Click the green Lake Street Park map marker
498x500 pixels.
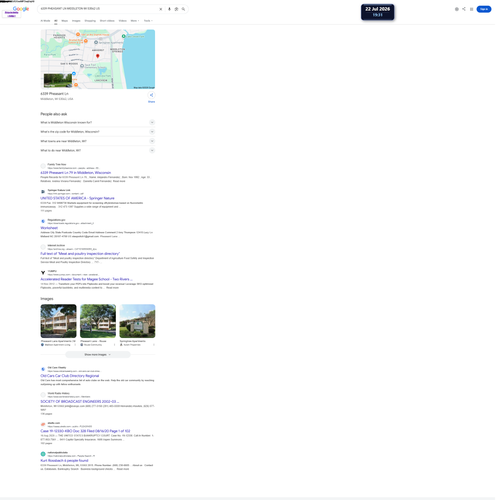[124, 36]
